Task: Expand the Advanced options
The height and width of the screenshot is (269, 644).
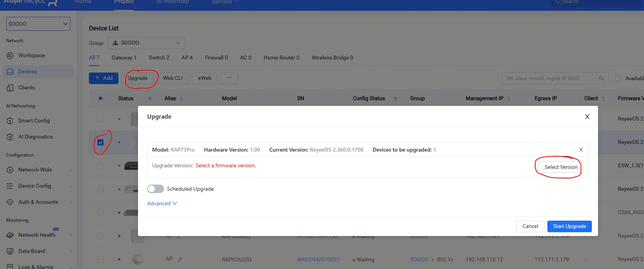Action: click(162, 203)
